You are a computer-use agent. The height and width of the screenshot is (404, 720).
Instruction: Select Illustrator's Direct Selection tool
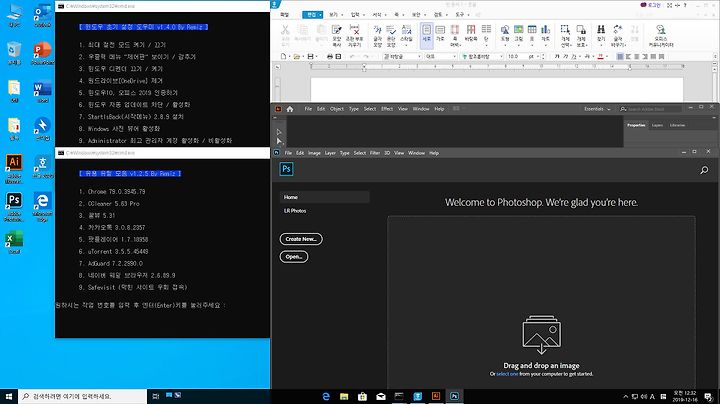click(279, 141)
